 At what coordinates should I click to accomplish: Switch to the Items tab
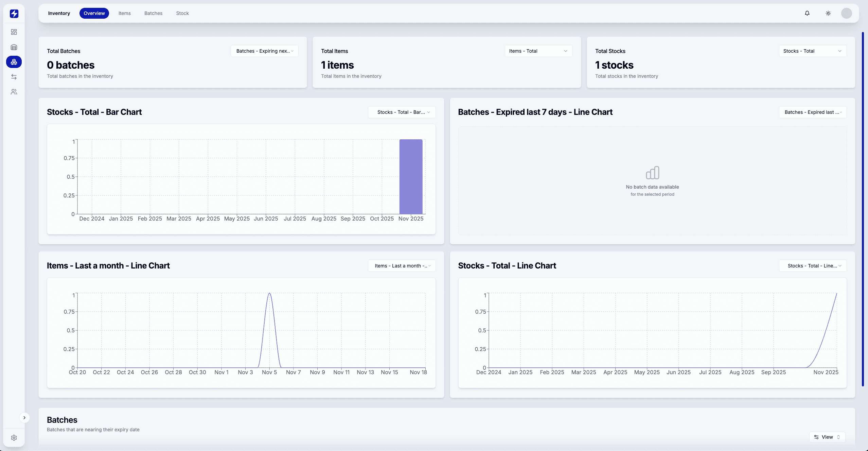point(124,13)
